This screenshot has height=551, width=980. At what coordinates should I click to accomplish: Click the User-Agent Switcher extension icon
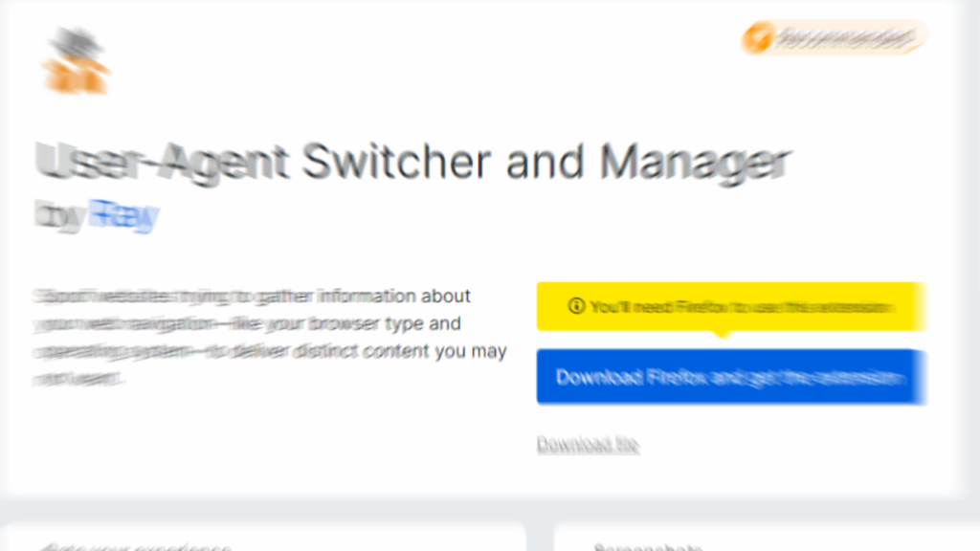coord(77,61)
